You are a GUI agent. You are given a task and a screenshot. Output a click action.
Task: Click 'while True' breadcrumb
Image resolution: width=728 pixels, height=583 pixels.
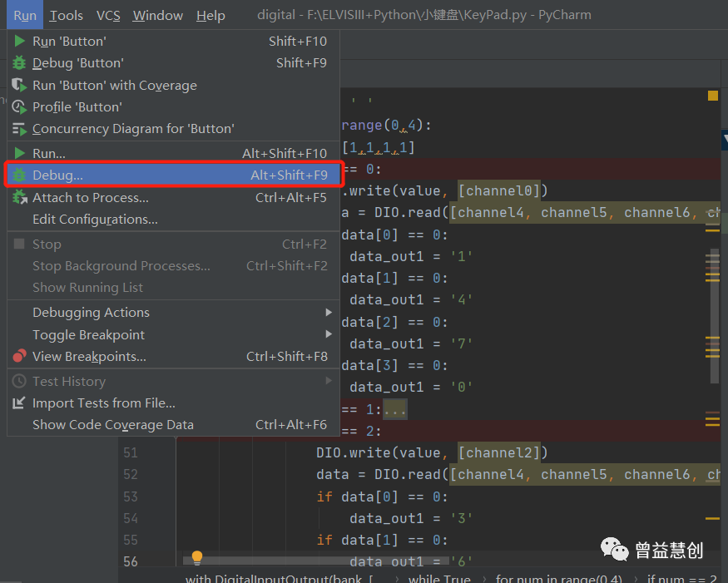coord(439,579)
